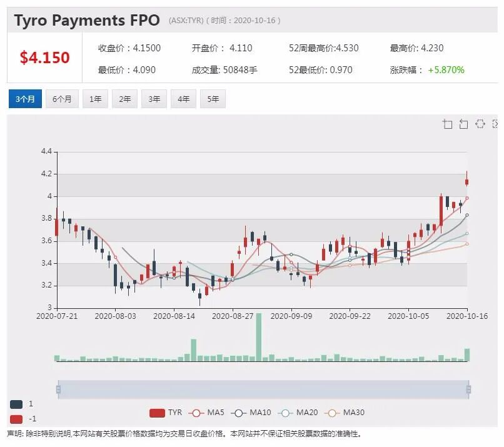Toggle the TYR candlestick legend swatch
The image size is (504, 447).
[x=157, y=413]
